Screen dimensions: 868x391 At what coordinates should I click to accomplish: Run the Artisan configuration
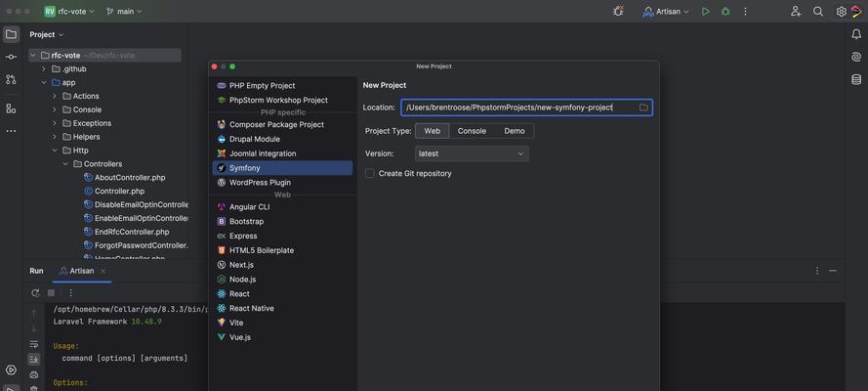coord(705,11)
